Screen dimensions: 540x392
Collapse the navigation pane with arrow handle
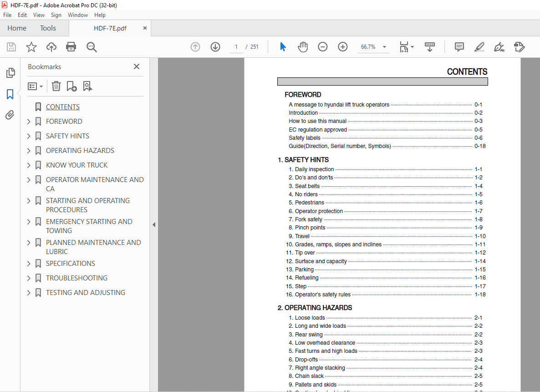tap(154, 224)
